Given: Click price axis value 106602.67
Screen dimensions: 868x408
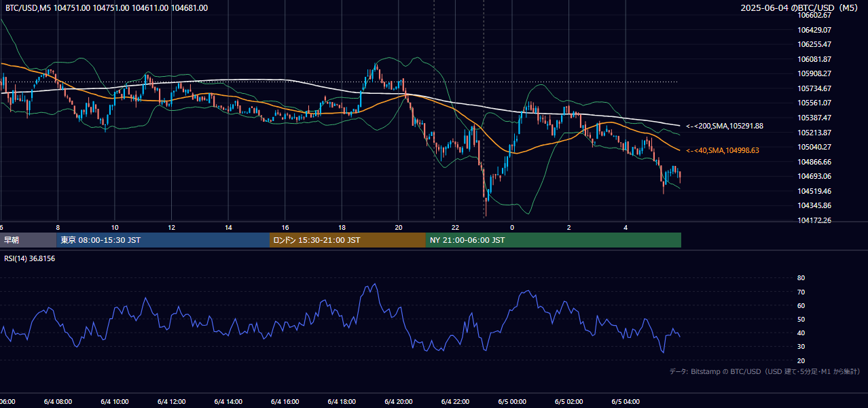Looking at the screenshot, I should pyautogui.click(x=814, y=15).
